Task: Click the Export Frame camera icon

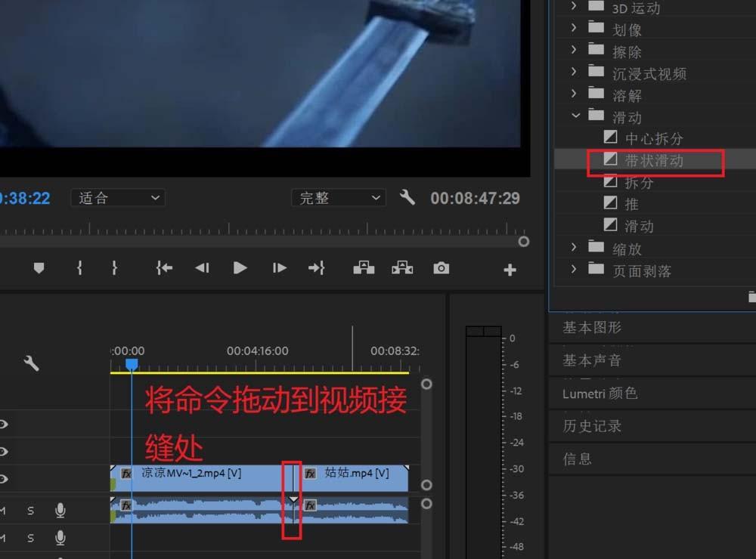Action: click(441, 267)
